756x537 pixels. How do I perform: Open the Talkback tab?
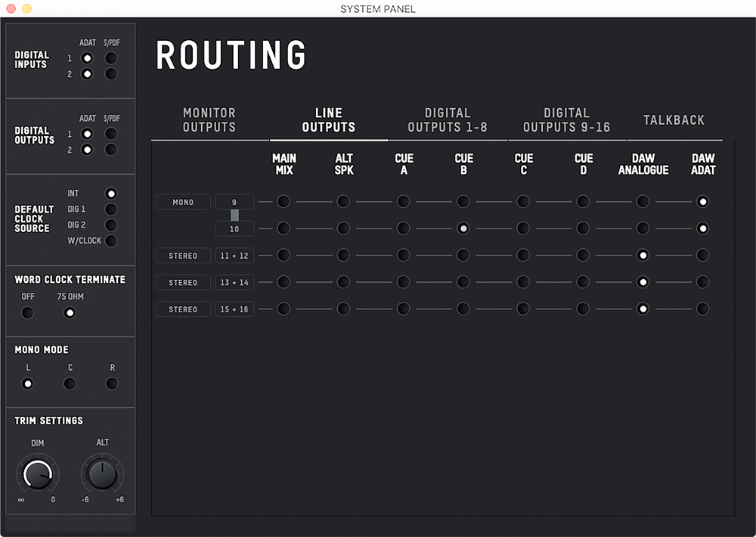coord(674,120)
